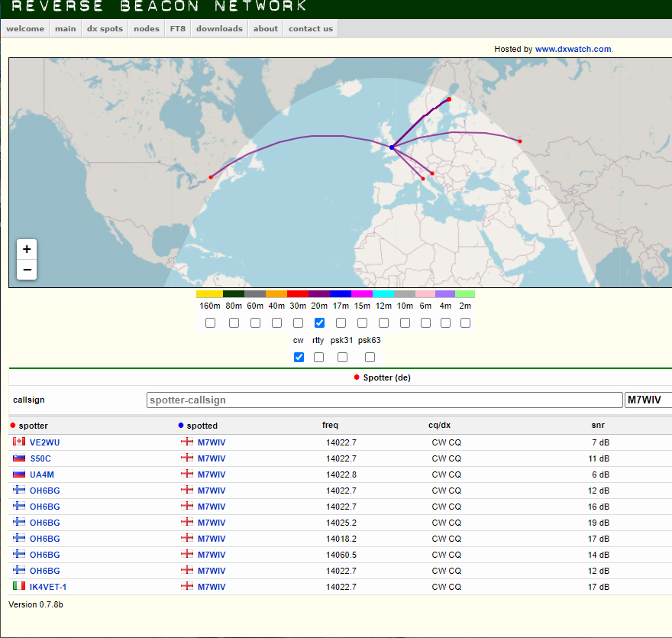The image size is (672, 638).
Task: Open spotter VE2WU link
Action: click(x=44, y=442)
